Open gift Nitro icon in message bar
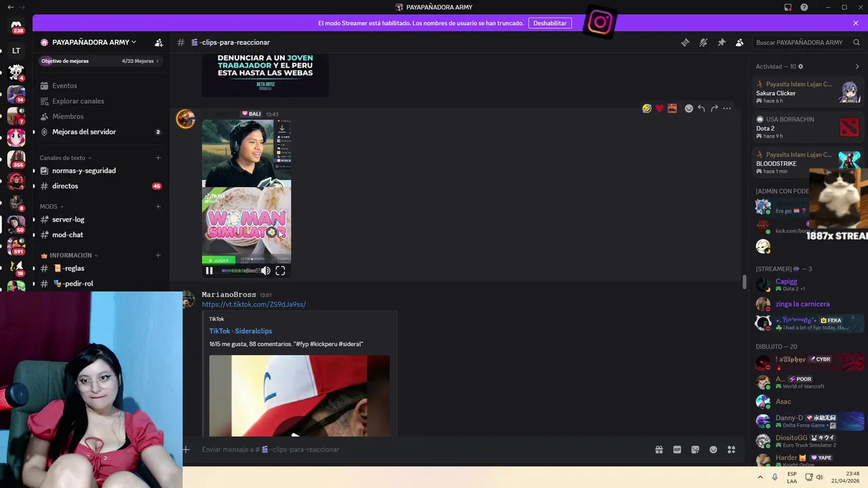The width and height of the screenshot is (868, 488). pyautogui.click(x=658, y=449)
